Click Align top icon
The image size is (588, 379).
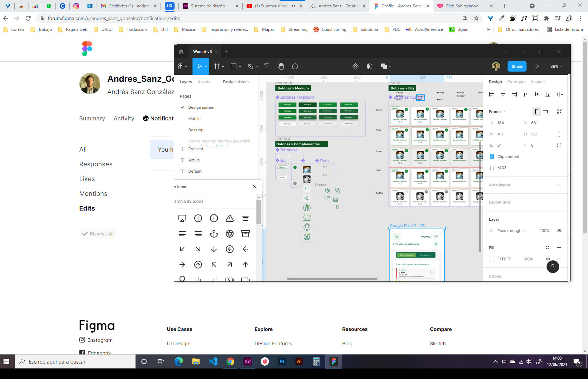[x=525, y=94]
